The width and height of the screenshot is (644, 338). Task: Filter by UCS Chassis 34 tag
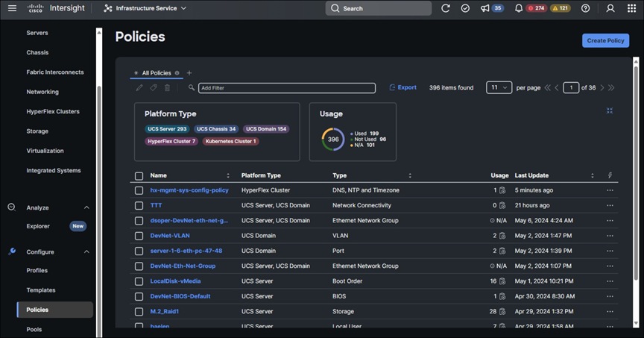tap(216, 128)
